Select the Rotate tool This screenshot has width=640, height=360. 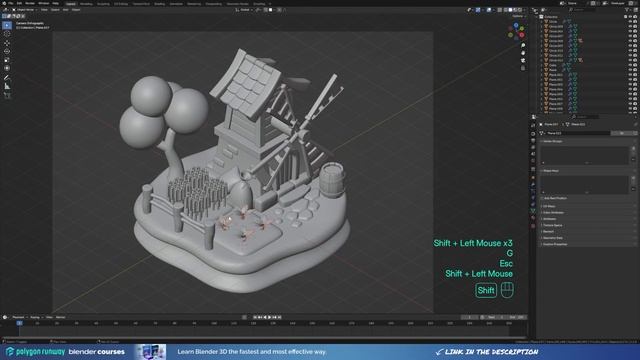tap(7, 51)
